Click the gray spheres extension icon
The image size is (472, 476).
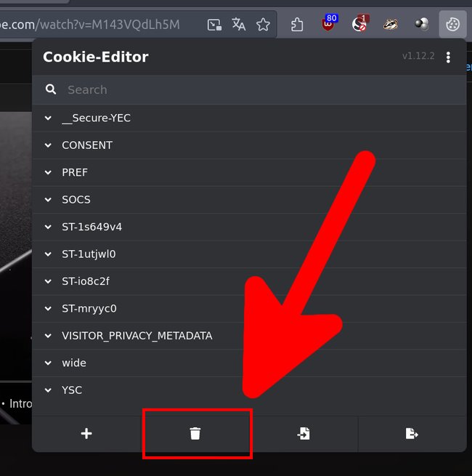click(x=422, y=24)
